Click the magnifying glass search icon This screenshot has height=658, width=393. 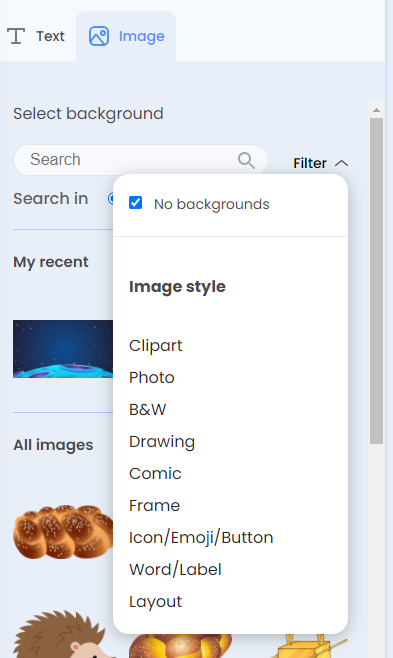click(x=246, y=160)
